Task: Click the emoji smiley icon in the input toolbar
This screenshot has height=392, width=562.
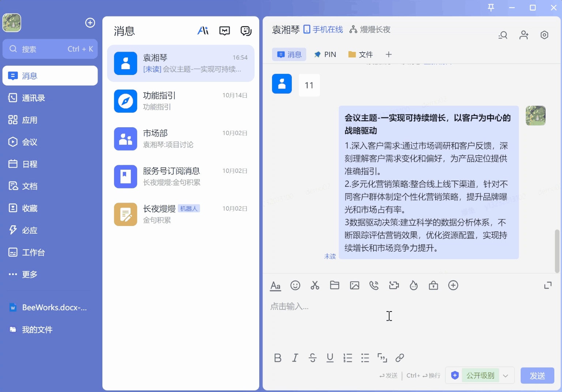Action: click(295, 285)
